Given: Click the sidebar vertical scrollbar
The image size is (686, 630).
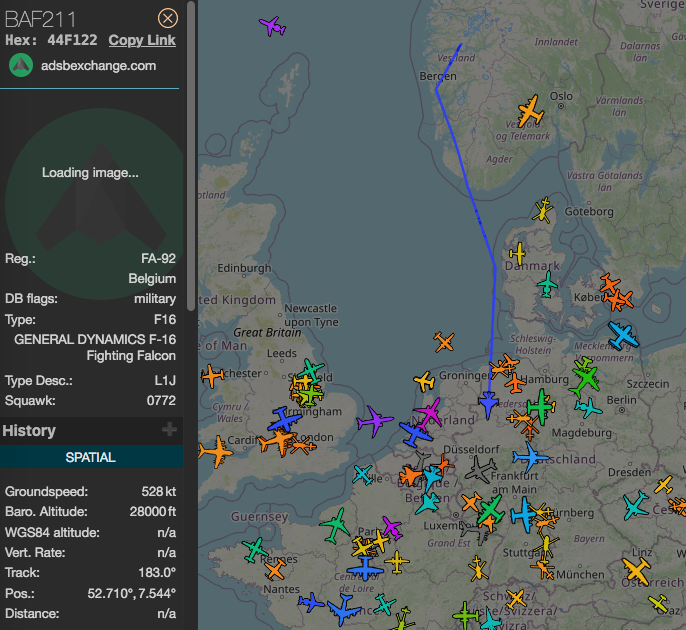Looking at the screenshot, I should click(191, 155).
